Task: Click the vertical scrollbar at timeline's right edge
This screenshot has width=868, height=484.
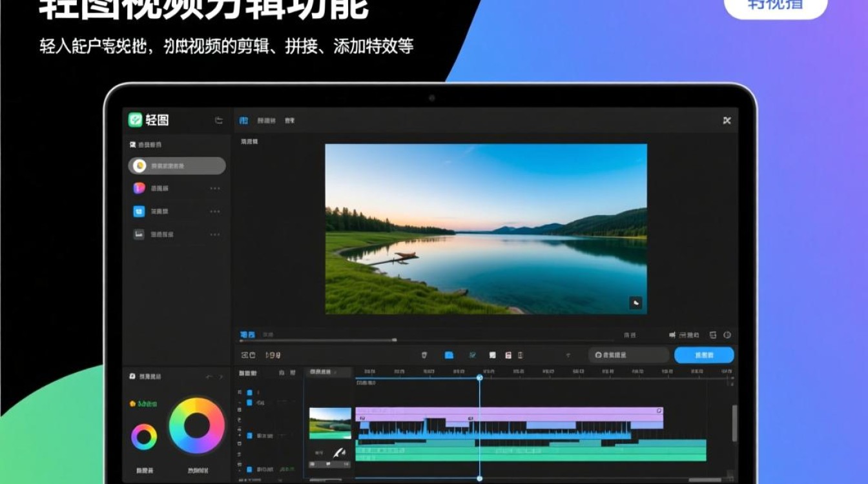Action: coord(734,423)
